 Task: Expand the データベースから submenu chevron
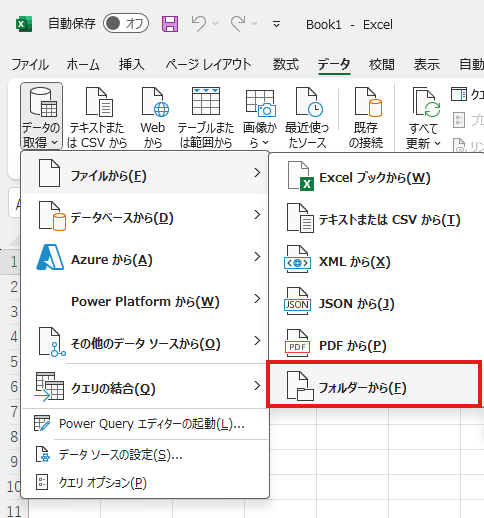(257, 215)
